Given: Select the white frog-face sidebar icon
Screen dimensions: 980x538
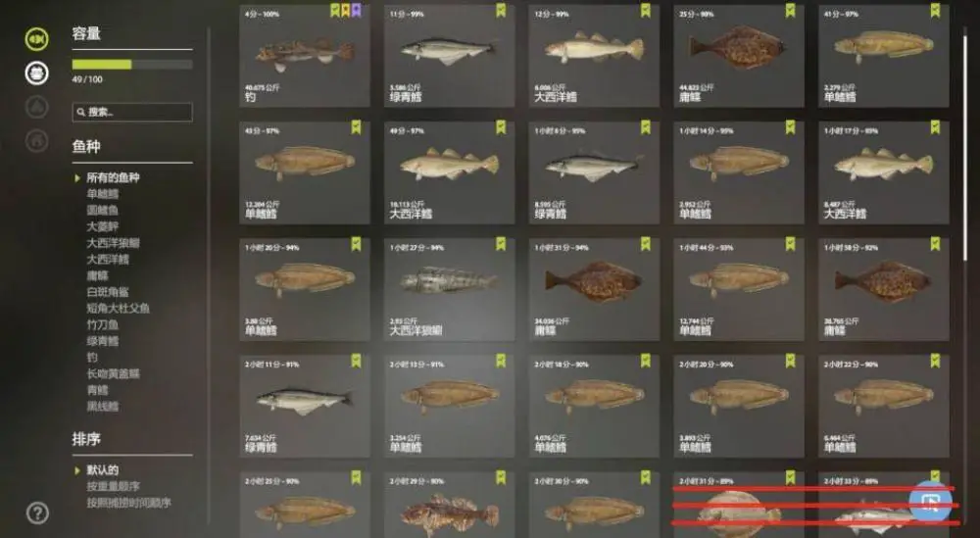Looking at the screenshot, I should pyautogui.click(x=37, y=73).
